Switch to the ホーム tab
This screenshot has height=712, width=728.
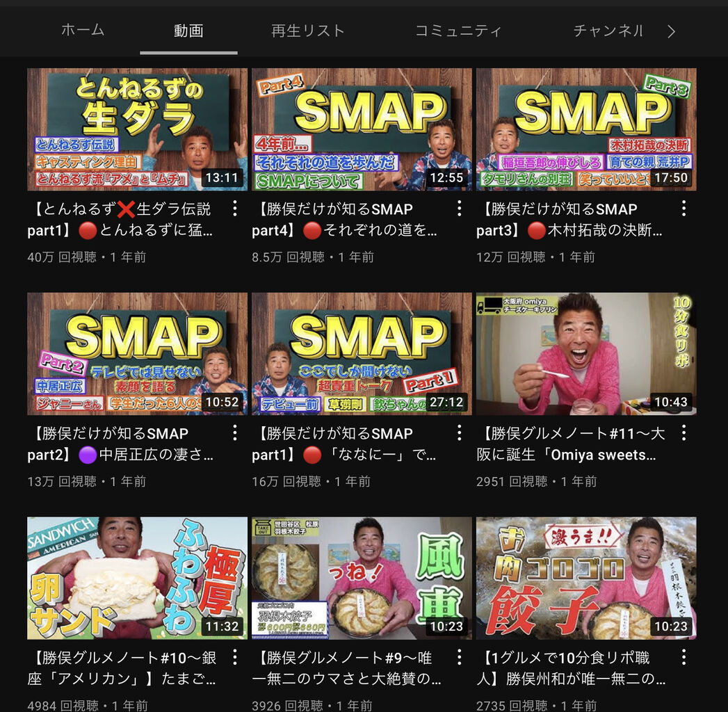click(83, 30)
